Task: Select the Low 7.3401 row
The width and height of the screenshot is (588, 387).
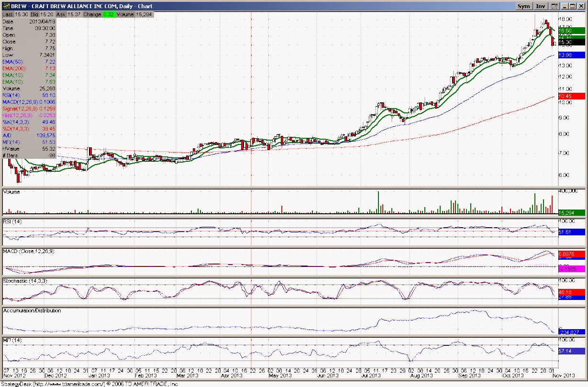Action: point(29,55)
